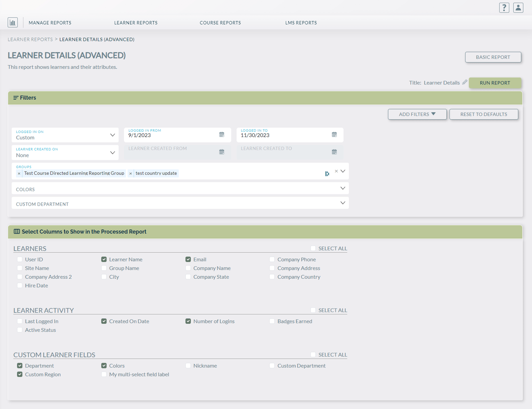
Task: Switch to Course Reports
Action: click(x=220, y=23)
